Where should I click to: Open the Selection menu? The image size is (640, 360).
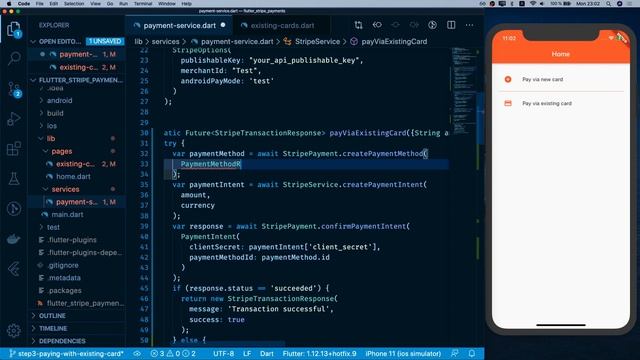point(74,3)
